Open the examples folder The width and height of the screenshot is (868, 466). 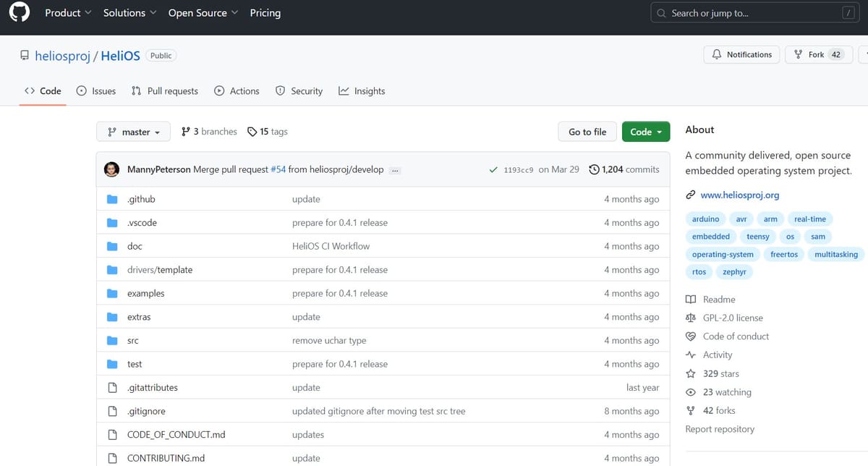pos(145,293)
